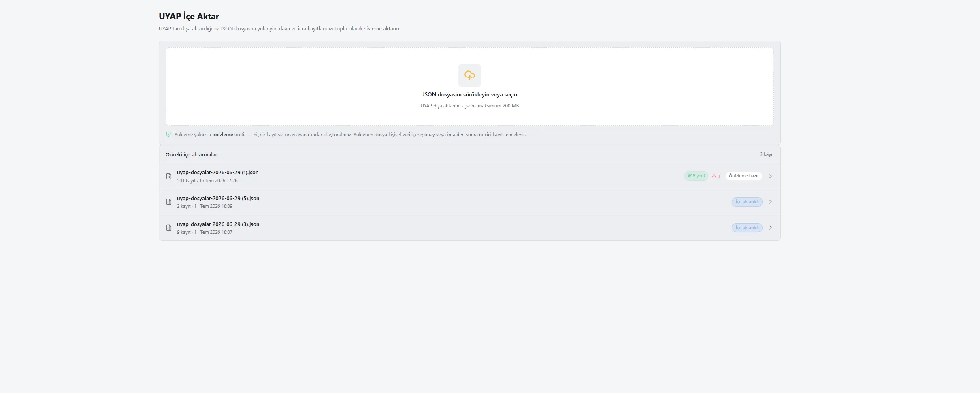Click the "498 yeni" green badge
The height and width of the screenshot is (393, 980).
pyautogui.click(x=696, y=176)
